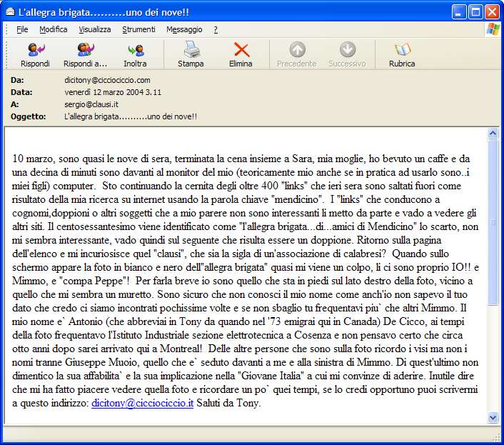
Task: Click the Da: label
Action: point(17,80)
